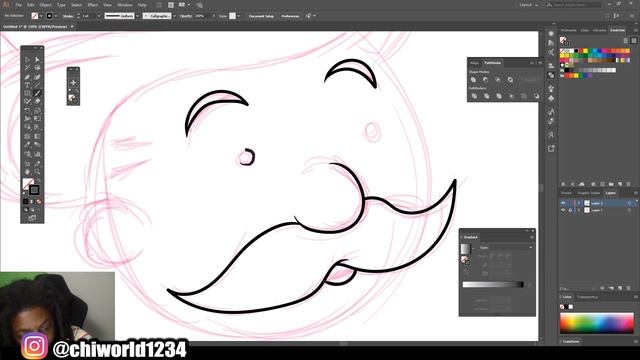
Task: Select the Line Segment tool
Action: [37, 85]
